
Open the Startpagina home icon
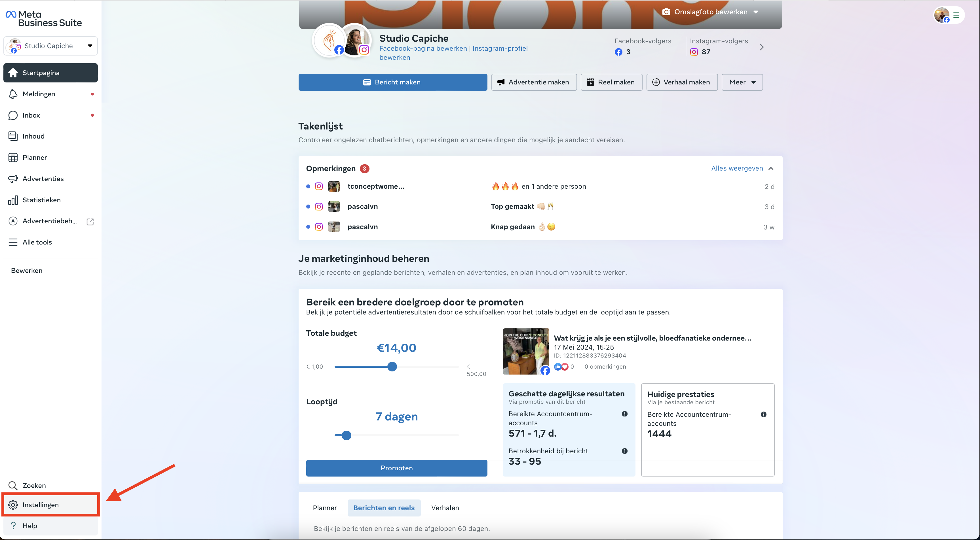pyautogui.click(x=13, y=73)
